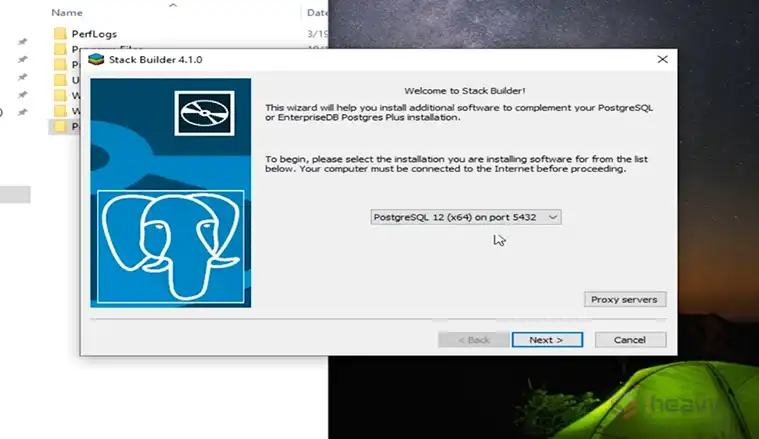Close the Stack Builder 4.1.0 dialog
The height and width of the screenshot is (439, 759).
point(663,59)
